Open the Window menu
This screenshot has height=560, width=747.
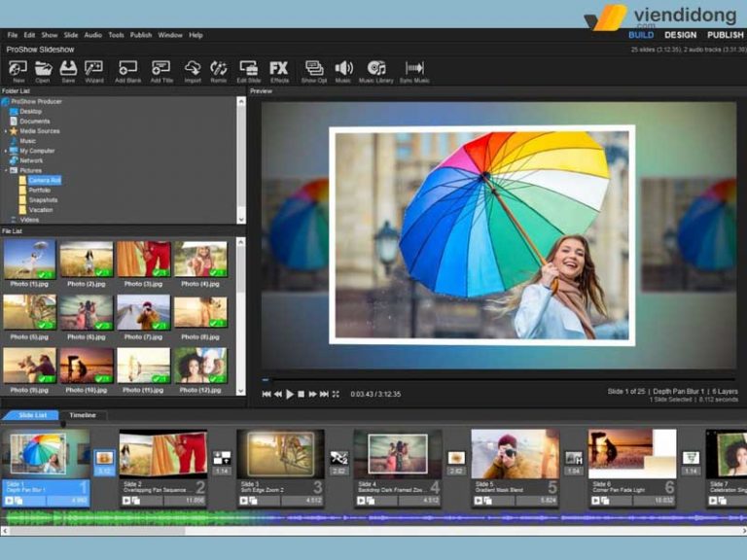pyautogui.click(x=170, y=35)
